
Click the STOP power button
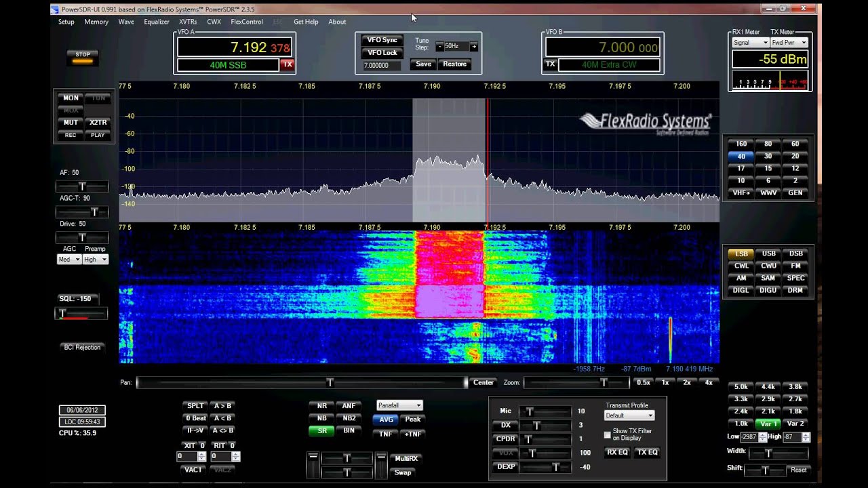(x=83, y=57)
